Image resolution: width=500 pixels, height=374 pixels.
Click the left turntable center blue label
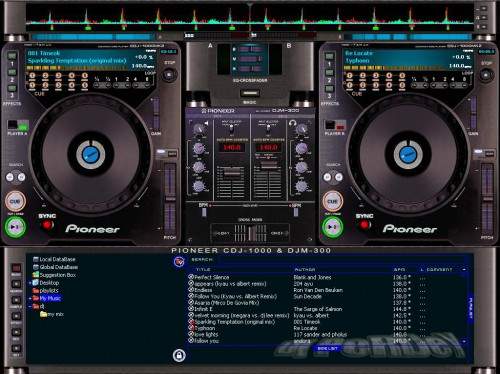point(91,154)
